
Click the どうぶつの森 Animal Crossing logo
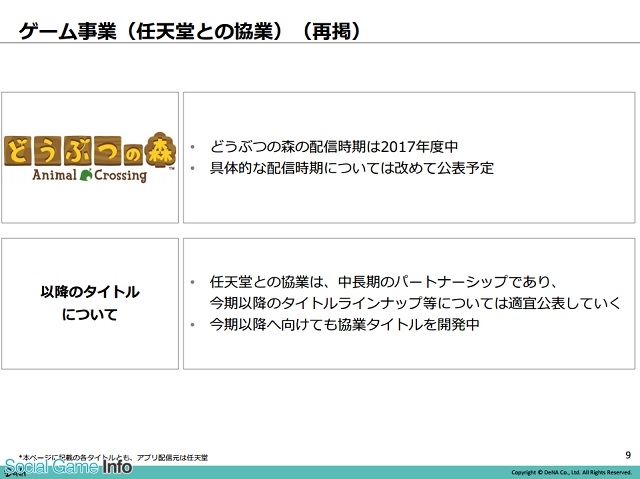coord(90,157)
